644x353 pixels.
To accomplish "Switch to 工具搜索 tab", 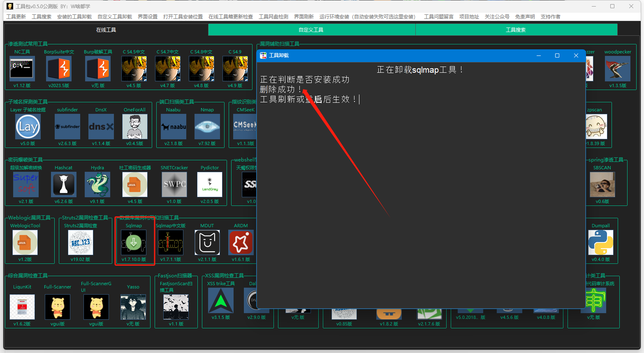I will (516, 30).
